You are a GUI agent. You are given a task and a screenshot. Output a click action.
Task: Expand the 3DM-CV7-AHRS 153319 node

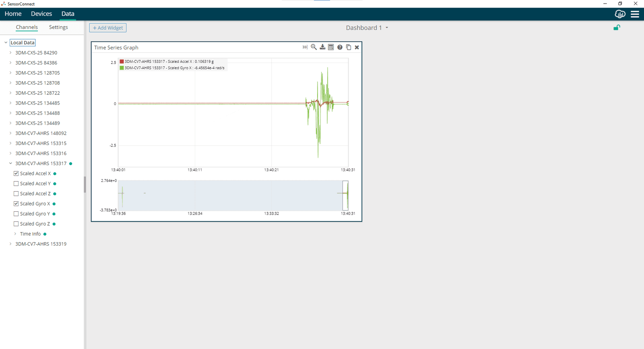[x=10, y=244]
